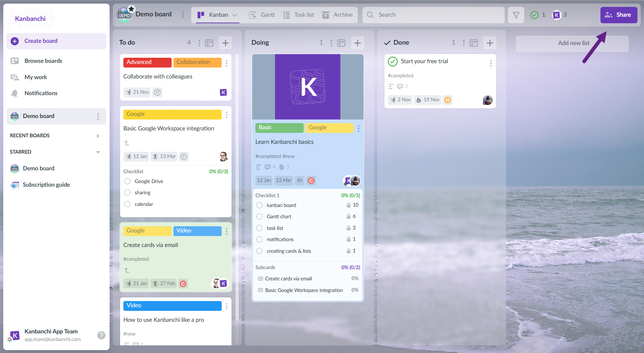This screenshot has width=644, height=353.
Task: Open subcard Basic Google Workspace integration
Action: click(304, 291)
